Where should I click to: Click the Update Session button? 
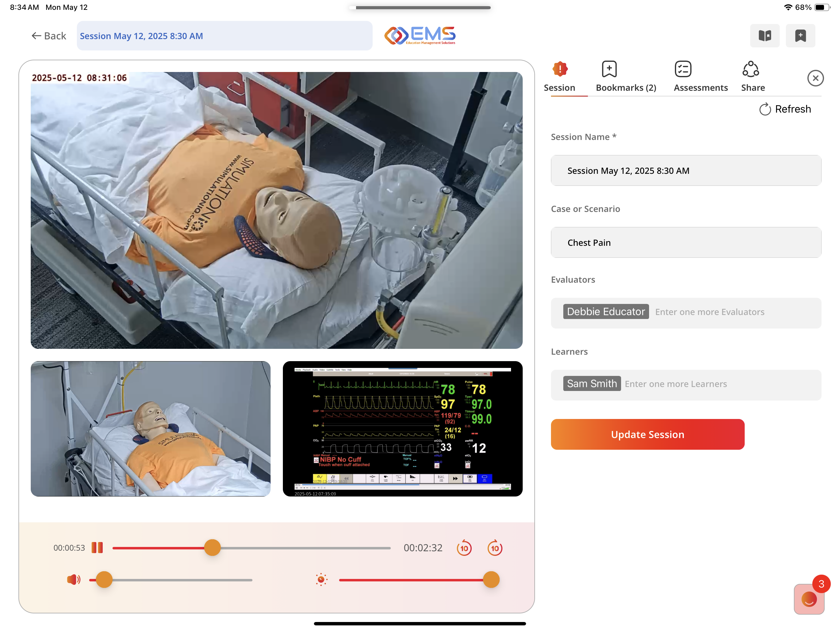point(648,434)
